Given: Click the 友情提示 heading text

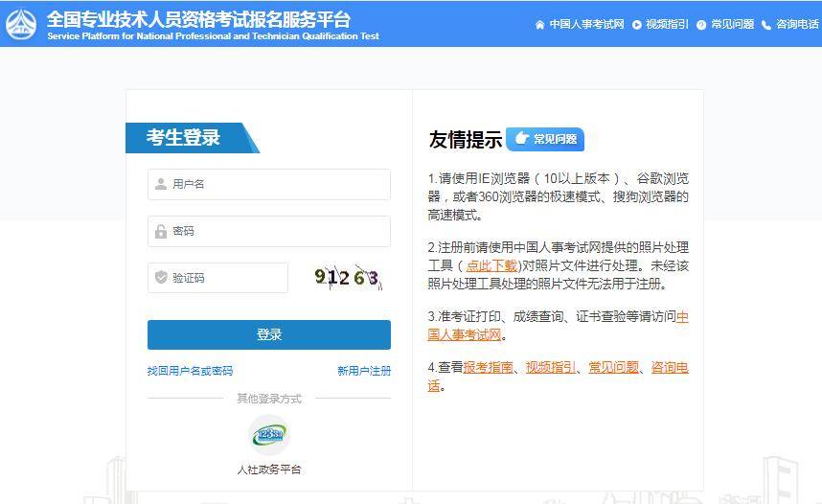Looking at the screenshot, I should [x=466, y=140].
